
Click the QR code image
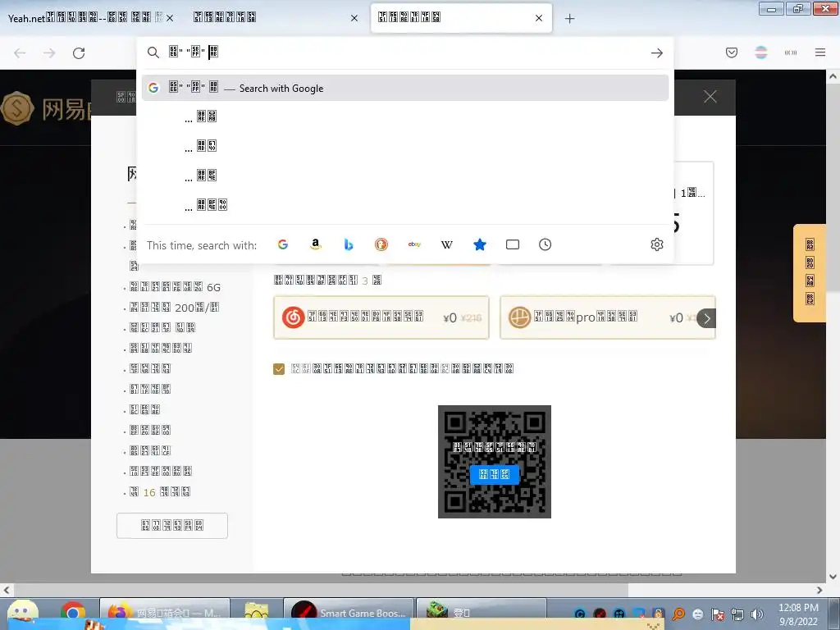495,462
